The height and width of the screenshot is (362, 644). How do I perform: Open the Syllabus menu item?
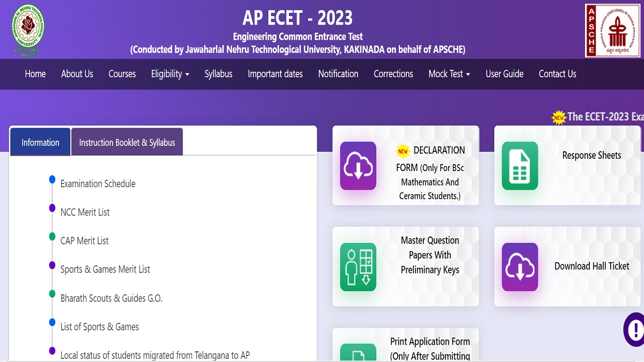coord(218,74)
